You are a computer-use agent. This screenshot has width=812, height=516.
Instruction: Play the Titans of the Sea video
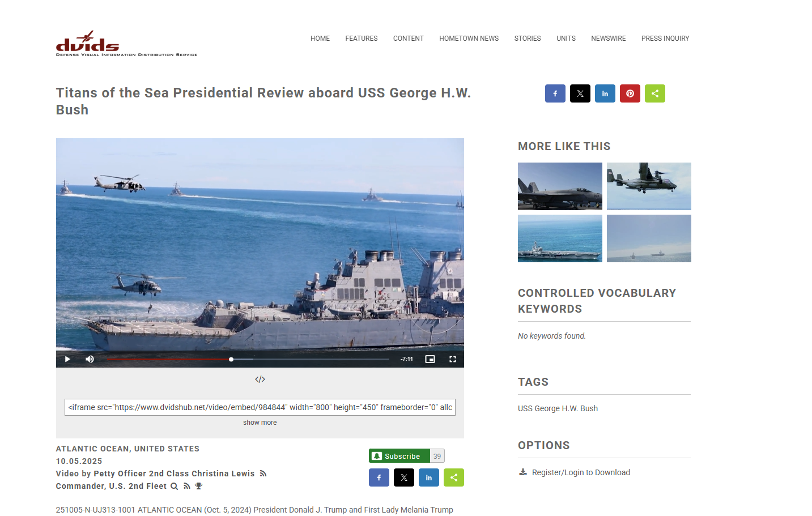67,359
